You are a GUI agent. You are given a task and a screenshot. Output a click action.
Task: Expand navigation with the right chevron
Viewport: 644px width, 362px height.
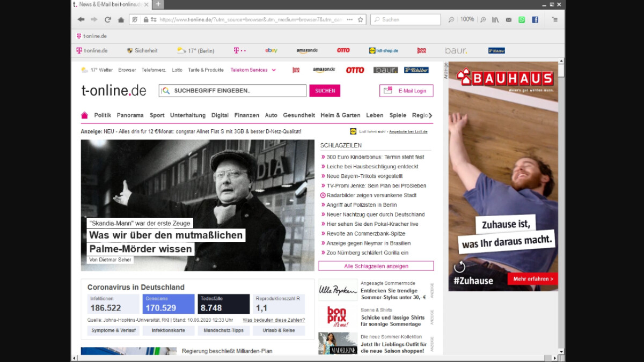430,115
